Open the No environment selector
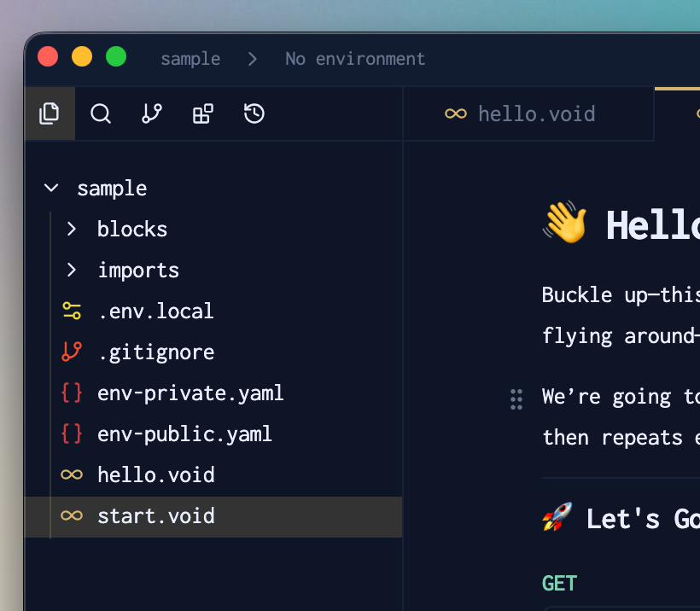 coord(355,59)
